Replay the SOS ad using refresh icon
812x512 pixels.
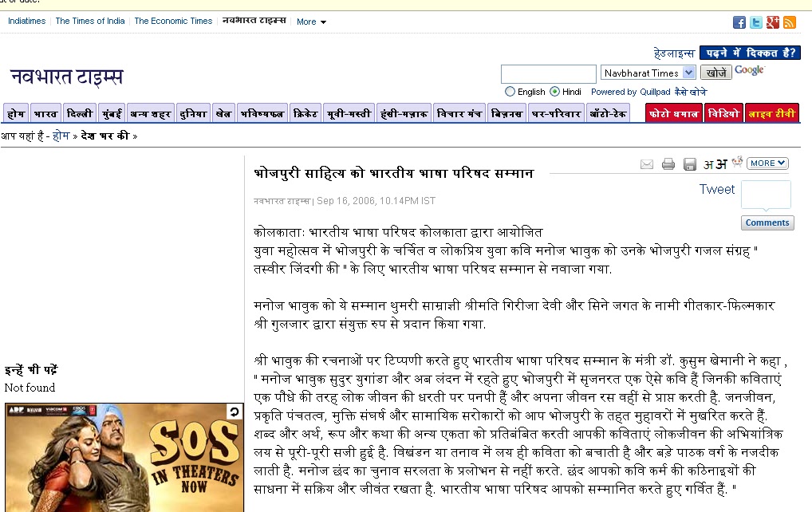tap(235, 412)
